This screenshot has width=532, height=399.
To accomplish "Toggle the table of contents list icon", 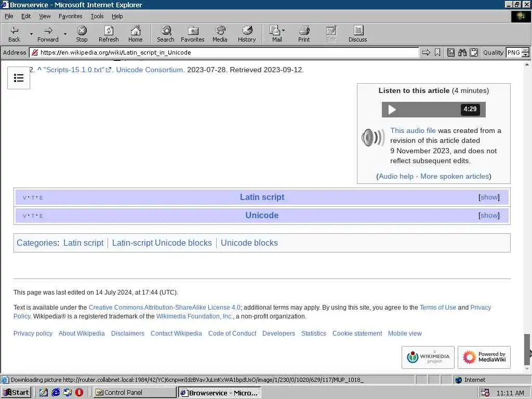I will 19,78.
